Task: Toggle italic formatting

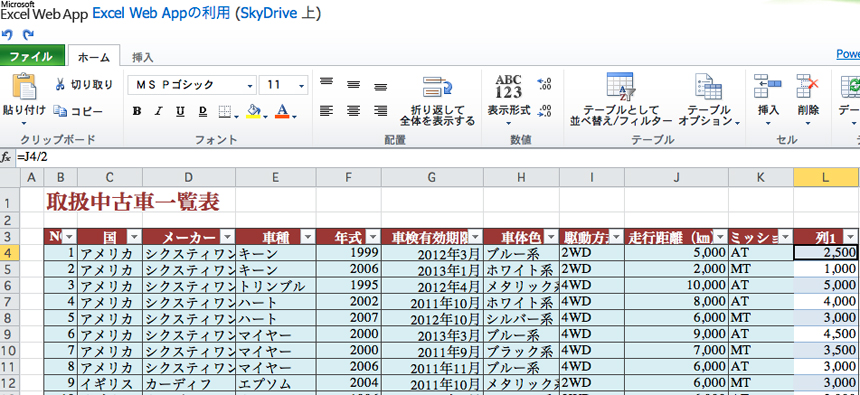Action: [x=159, y=111]
